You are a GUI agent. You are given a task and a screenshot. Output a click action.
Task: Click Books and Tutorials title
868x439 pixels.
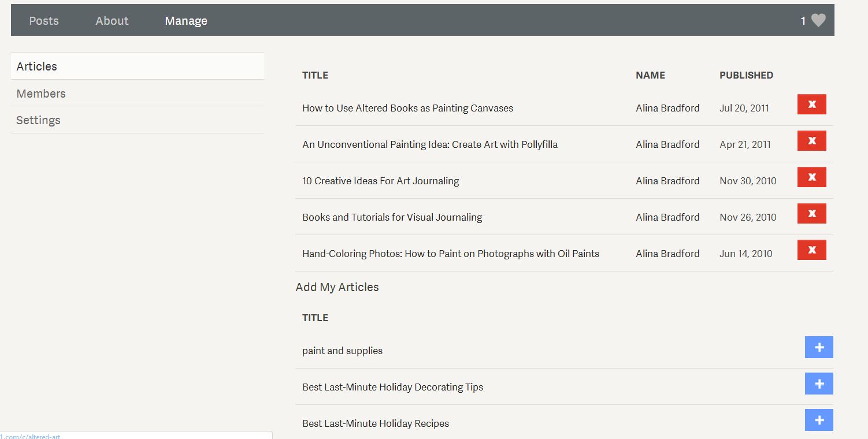[392, 217]
